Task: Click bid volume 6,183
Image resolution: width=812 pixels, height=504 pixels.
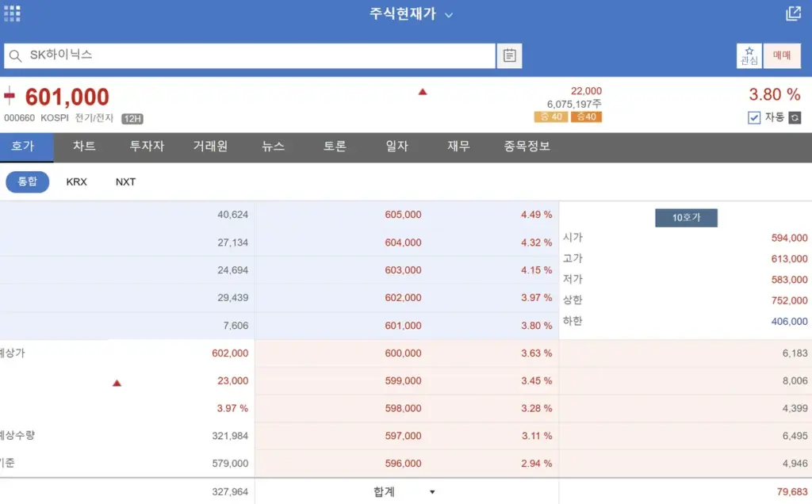Action: click(795, 353)
